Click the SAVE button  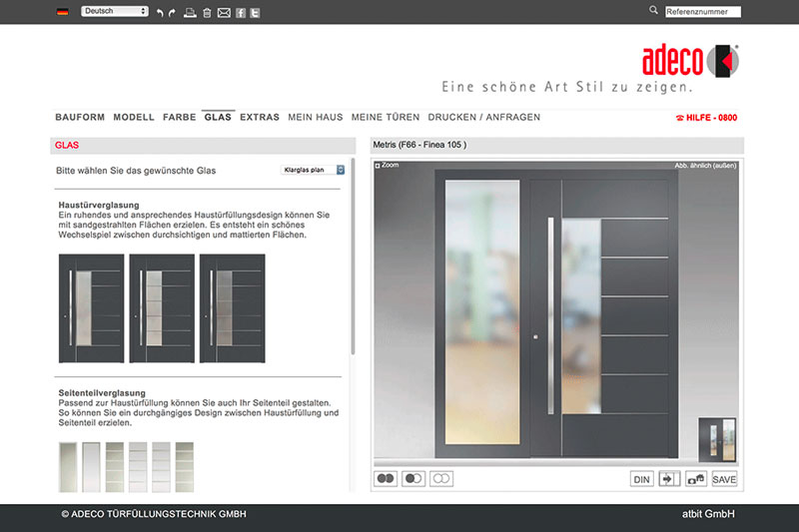coord(724,479)
